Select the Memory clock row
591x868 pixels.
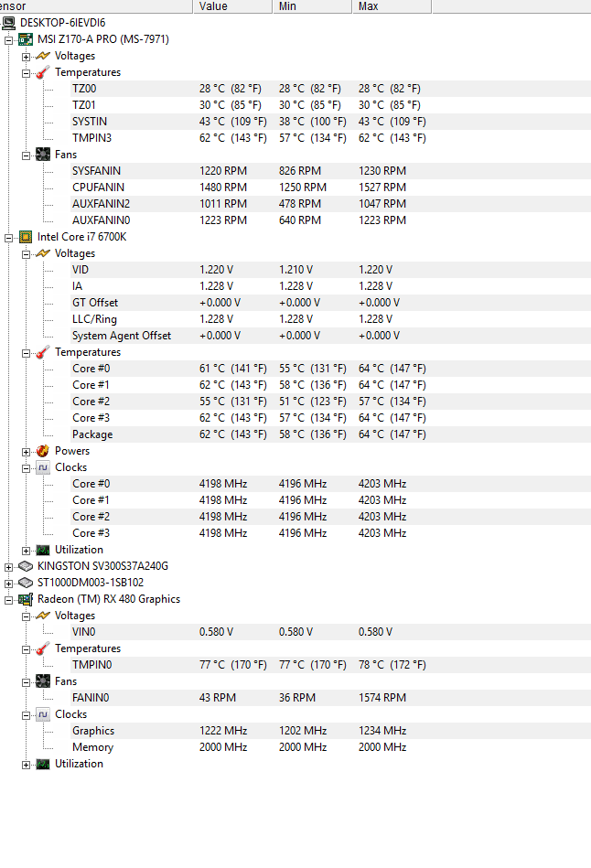(x=331, y=747)
